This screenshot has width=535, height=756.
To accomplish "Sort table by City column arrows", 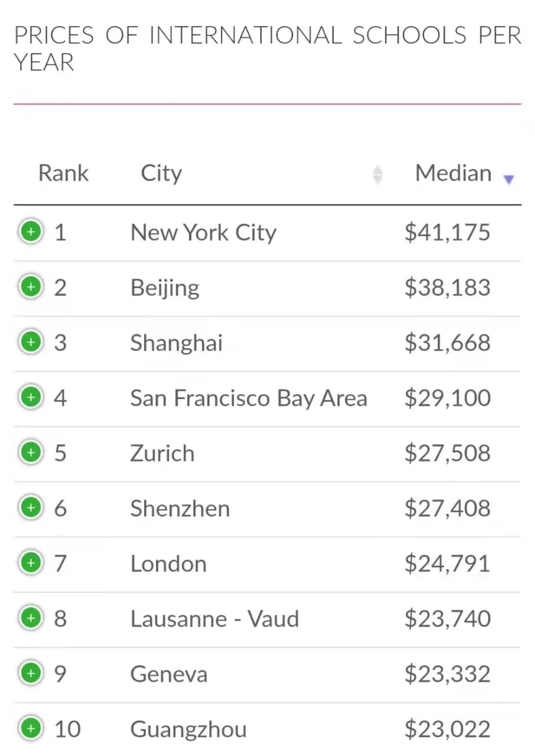I will [377, 174].
